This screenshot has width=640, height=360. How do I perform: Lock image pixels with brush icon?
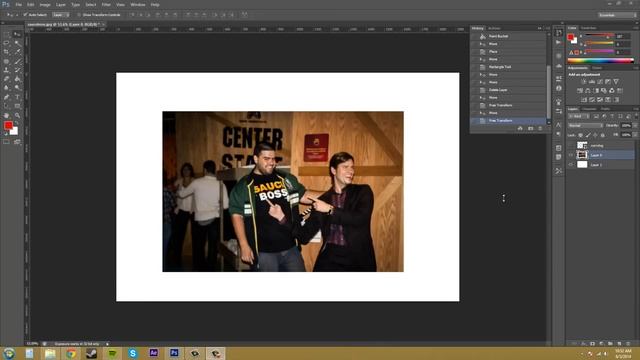(588, 135)
